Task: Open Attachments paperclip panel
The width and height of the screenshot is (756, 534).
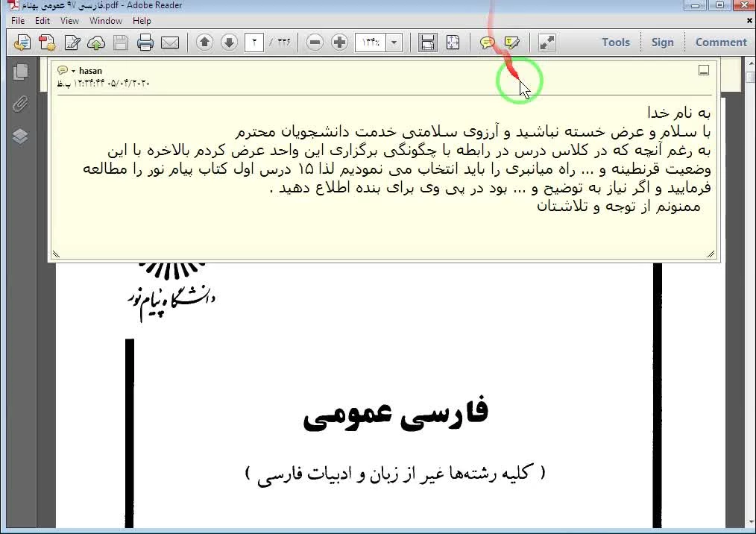Action: 20,104
